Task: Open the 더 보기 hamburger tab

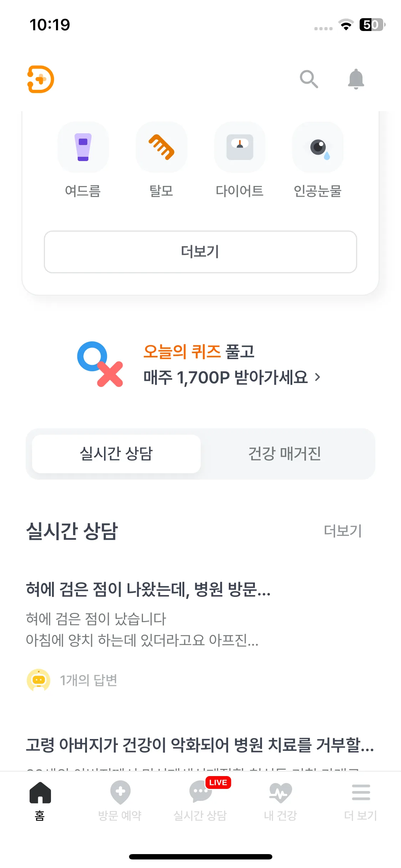Action: pos(361,801)
